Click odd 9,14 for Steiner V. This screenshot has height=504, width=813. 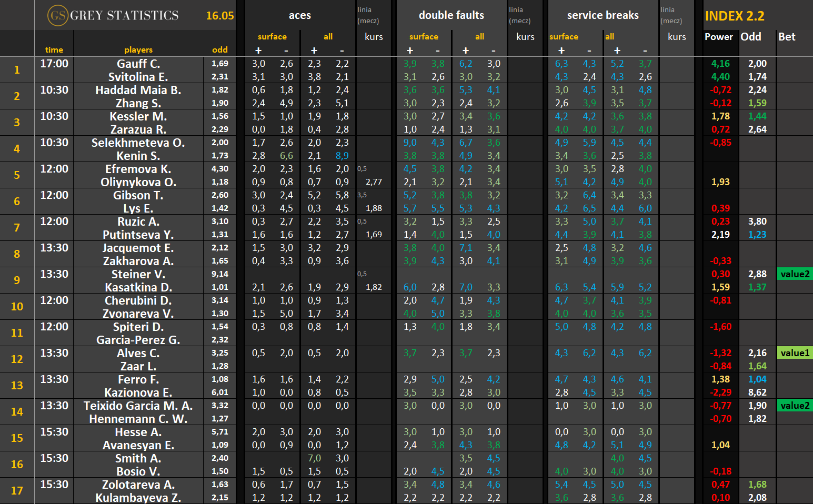coord(220,274)
